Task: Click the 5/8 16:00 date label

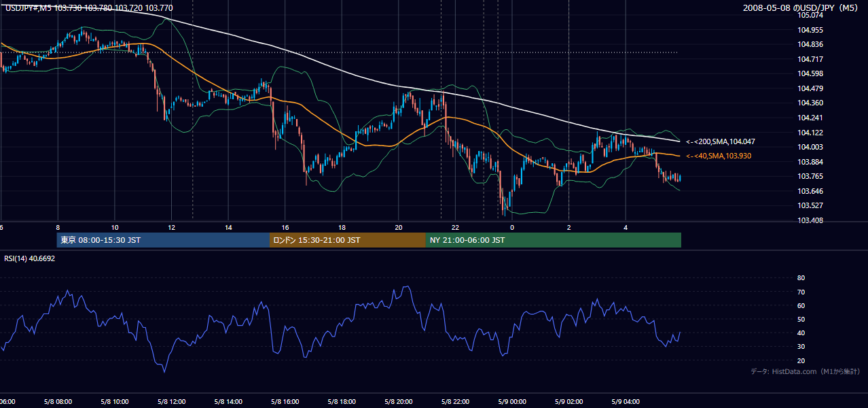Action: [x=285, y=401]
